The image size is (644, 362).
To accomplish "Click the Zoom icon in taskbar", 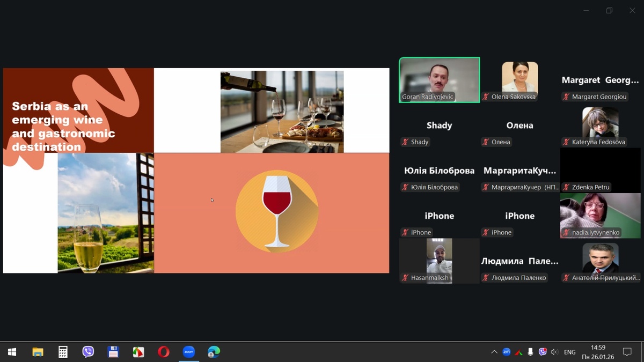I will click(x=188, y=352).
